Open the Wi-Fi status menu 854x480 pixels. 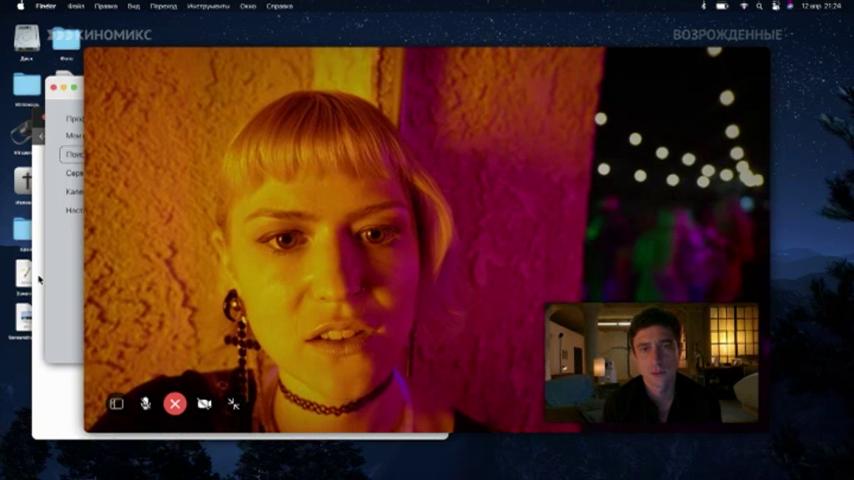(x=743, y=6)
